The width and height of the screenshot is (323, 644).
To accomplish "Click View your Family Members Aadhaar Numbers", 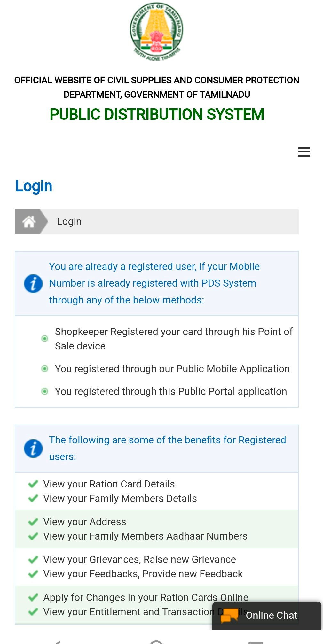I will click(145, 536).
